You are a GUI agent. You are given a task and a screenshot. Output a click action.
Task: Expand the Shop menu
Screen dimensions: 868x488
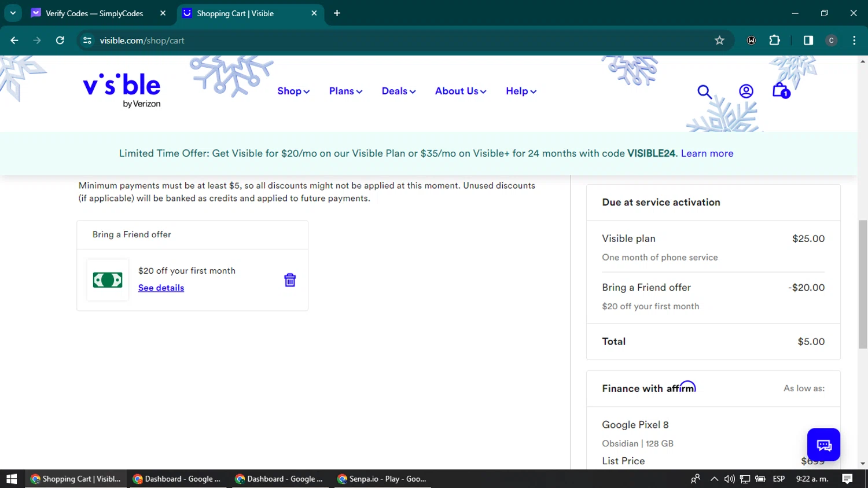point(293,91)
